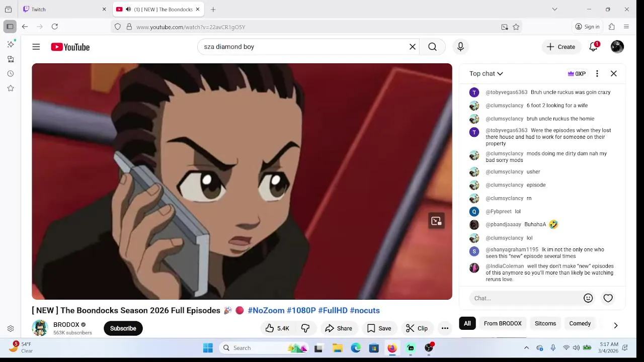The height and width of the screenshot is (362, 644).
Task: Open Microsoft Edge from taskbar
Action: (356, 348)
